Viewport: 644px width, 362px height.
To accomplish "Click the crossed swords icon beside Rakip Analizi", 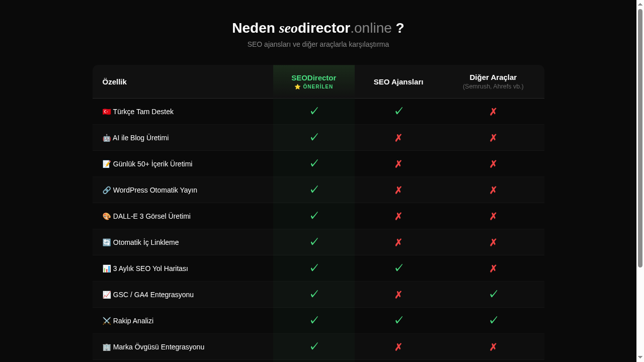I will pyautogui.click(x=107, y=321).
